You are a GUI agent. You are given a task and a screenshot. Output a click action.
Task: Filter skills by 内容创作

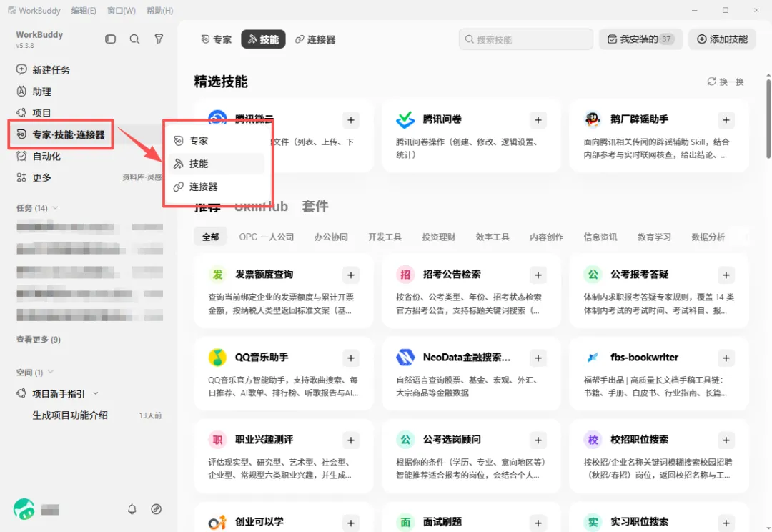(547, 237)
